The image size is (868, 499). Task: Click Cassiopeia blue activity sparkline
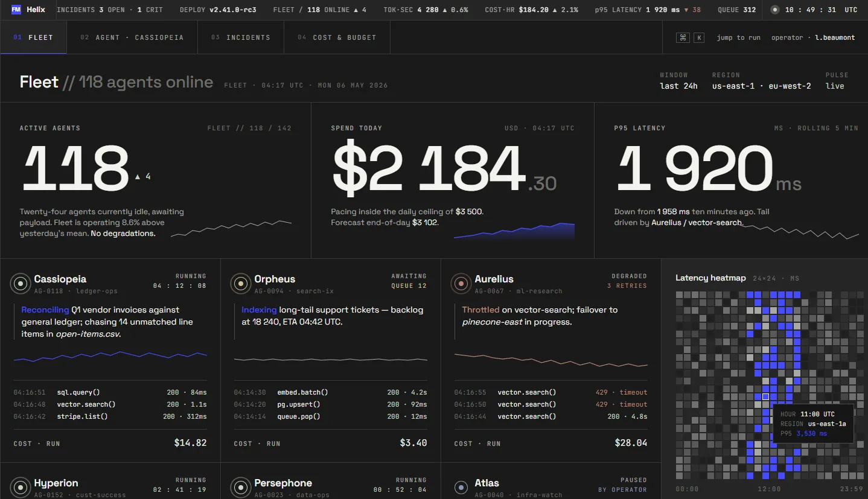click(x=110, y=358)
